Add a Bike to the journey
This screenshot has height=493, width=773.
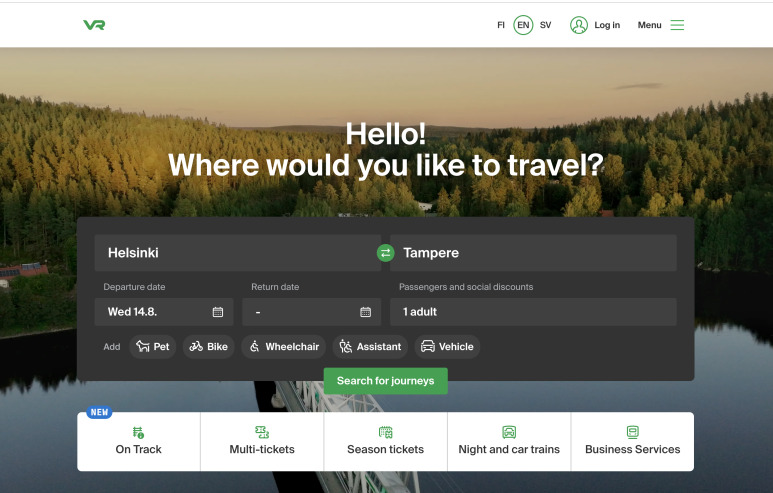pyautogui.click(x=209, y=347)
